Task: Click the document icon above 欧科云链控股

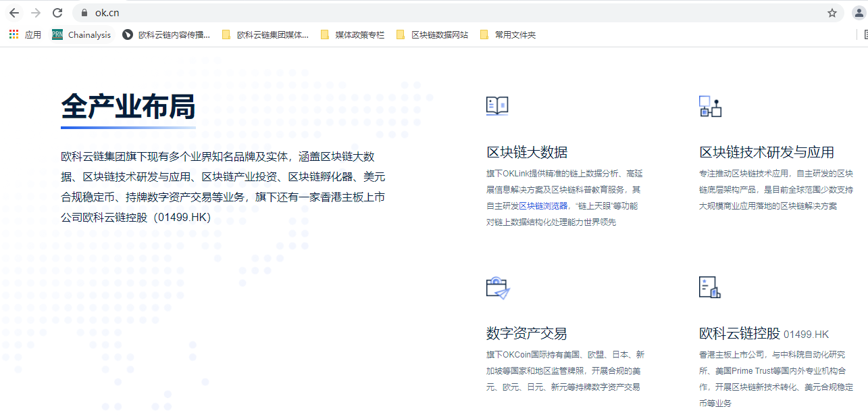Action: (x=710, y=287)
